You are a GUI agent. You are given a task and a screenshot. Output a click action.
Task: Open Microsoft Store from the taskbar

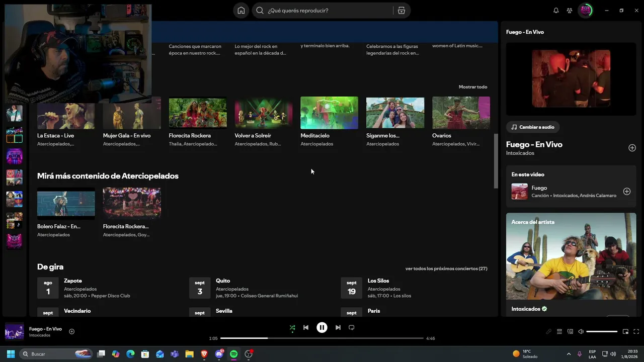pos(145,354)
